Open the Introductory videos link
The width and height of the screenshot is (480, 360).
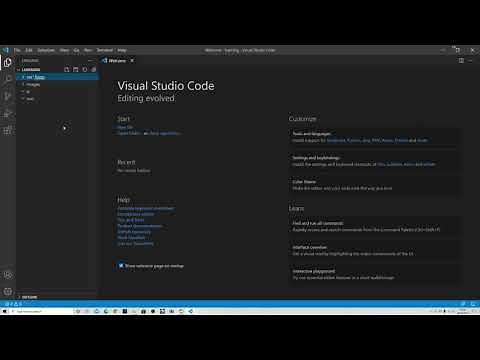[136, 214]
